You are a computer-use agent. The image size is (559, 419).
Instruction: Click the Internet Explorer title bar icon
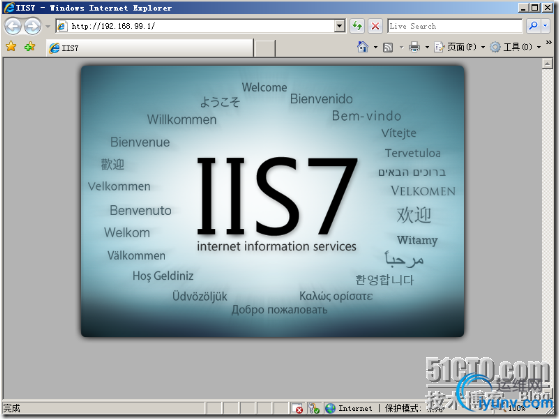coord(9,7)
